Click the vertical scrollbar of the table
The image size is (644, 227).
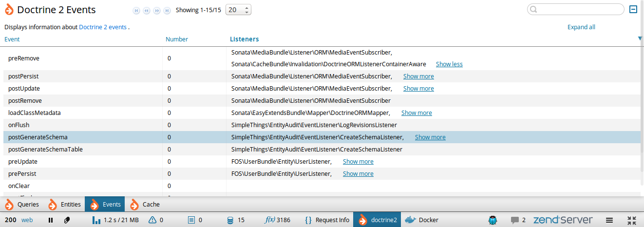(x=642, y=110)
